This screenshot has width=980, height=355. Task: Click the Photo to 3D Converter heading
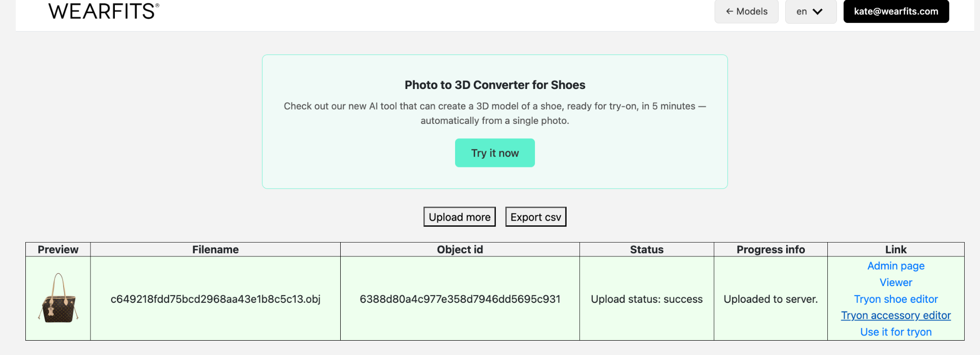(x=495, y=85)
